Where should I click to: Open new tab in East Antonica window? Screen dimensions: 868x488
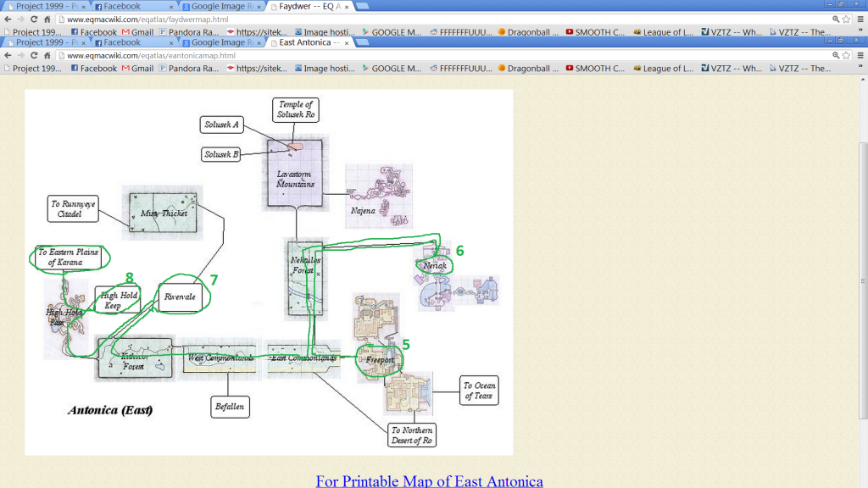[363, 42]
